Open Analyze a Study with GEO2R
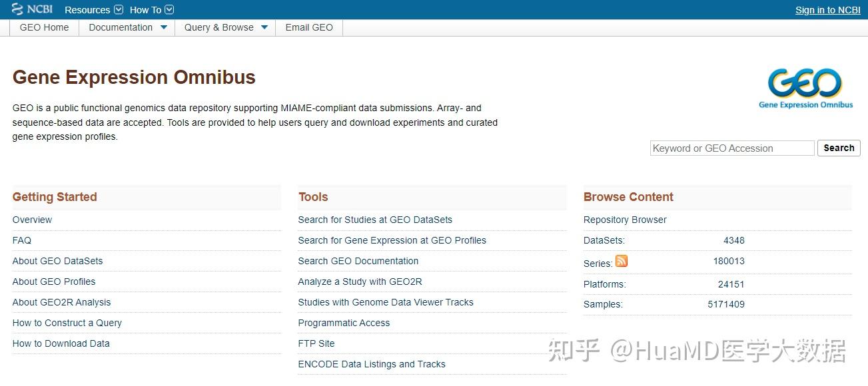Image resolution: width=868 pixels, height=386 pixels. click(360, 282)
